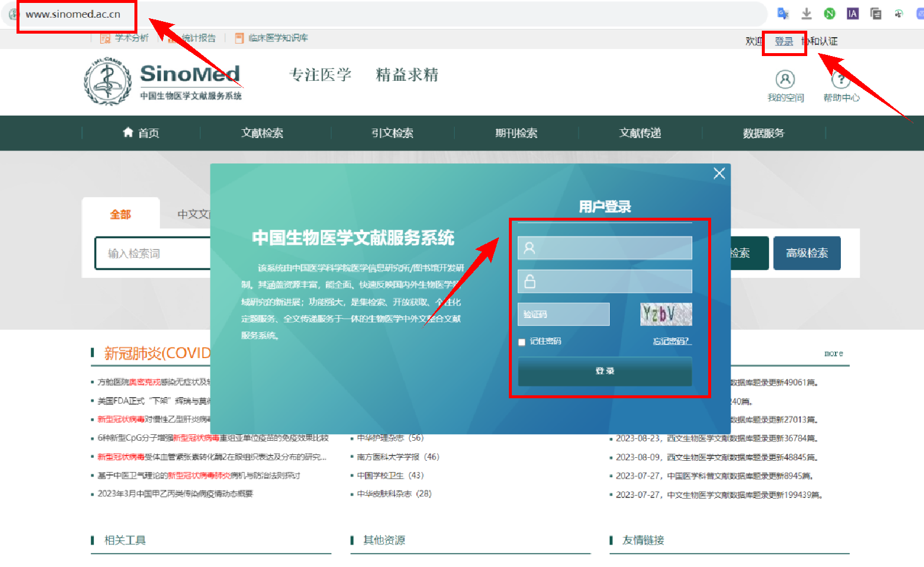
Task: Click the 友情链接 section heading
Action: click(x=643, y=540)
